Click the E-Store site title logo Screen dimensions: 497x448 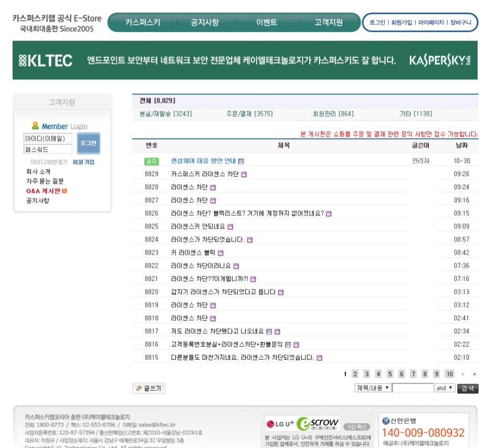[57, 23]
